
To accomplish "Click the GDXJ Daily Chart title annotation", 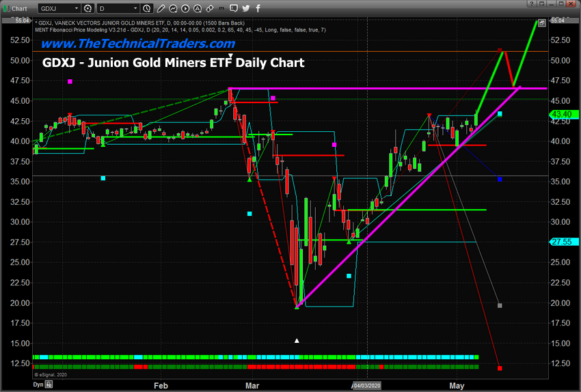I will pos(174,63).
